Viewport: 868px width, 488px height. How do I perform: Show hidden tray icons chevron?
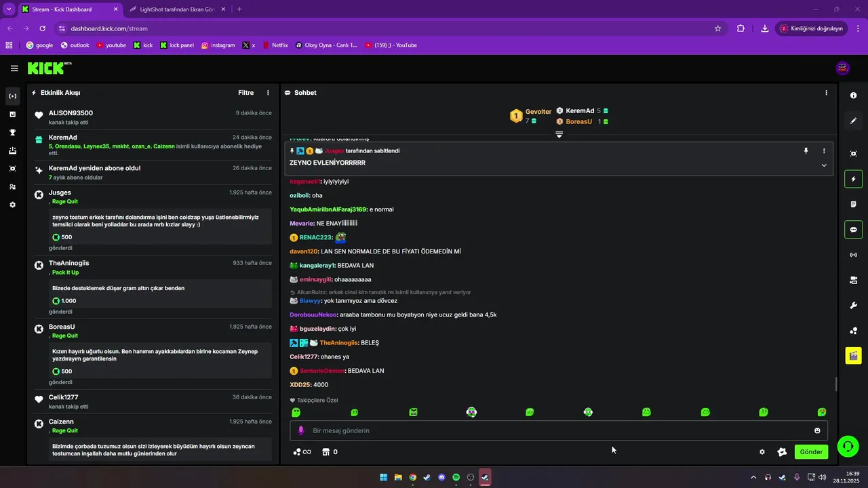[753, 477]
